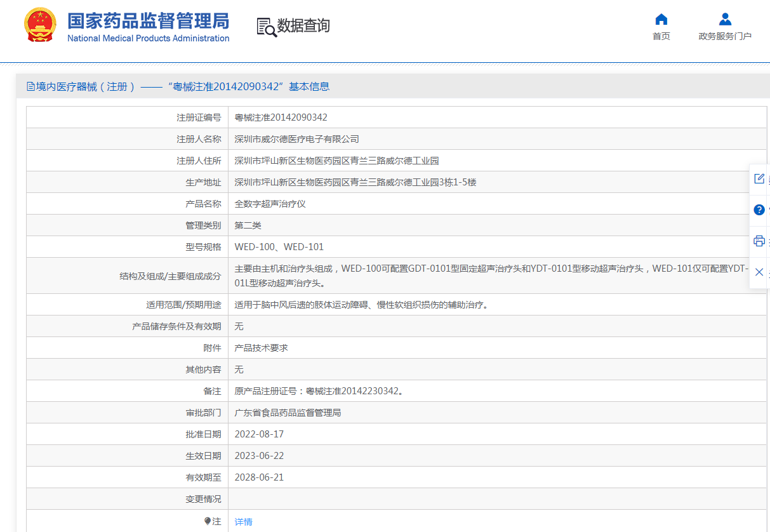
Task: Open the 首页 home icon
Action: (x=661, y=19)
